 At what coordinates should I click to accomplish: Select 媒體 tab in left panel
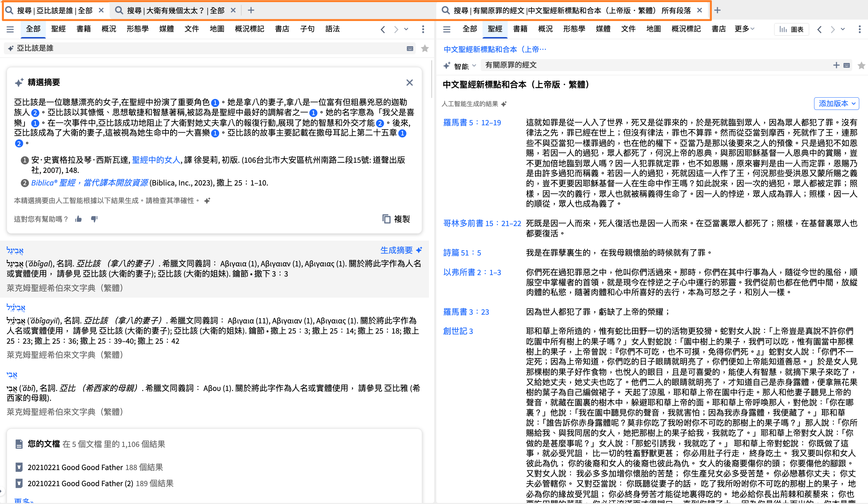coord(166,29)
